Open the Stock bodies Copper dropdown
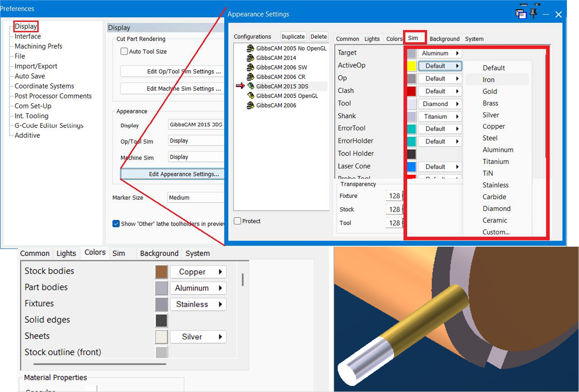This screenshot has height=392, width=579. [x=198, y=271]
